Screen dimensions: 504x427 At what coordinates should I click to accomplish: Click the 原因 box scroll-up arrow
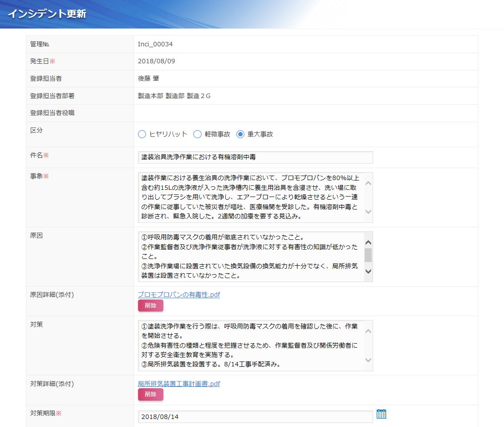[x=368, y=242]
